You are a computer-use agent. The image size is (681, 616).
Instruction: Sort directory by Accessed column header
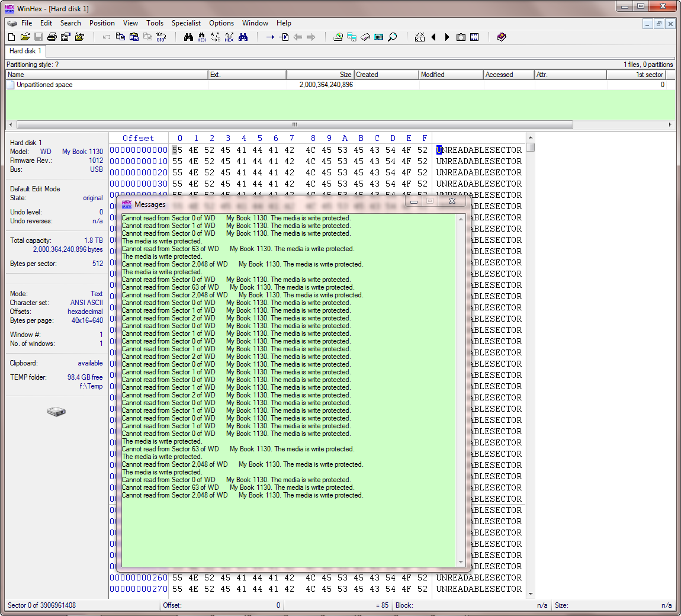pos(509,75)
